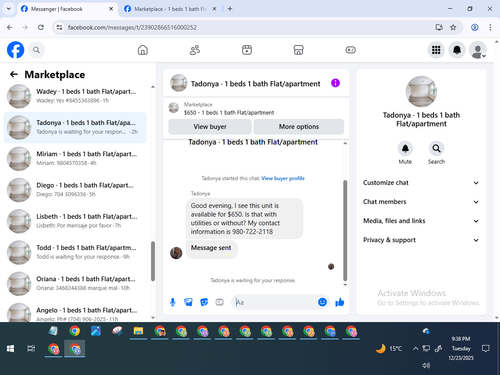Expand Customize chat section

coord(421,183)
